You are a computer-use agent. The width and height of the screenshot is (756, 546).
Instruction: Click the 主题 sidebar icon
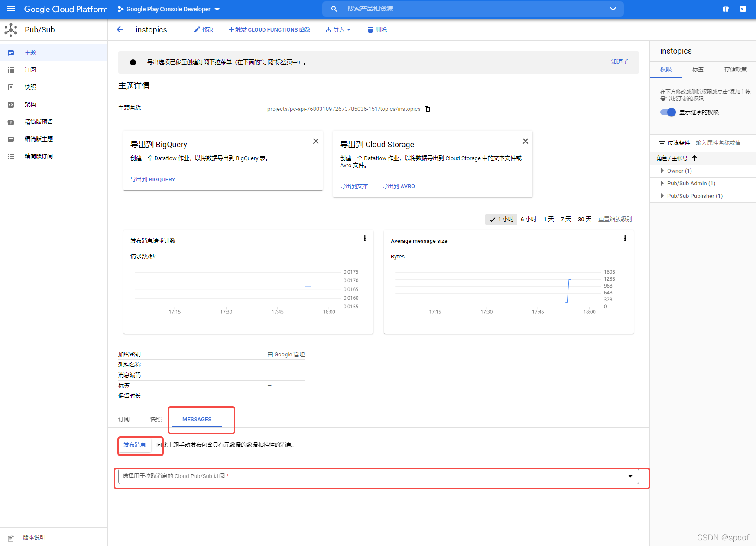tap(11, 53)
